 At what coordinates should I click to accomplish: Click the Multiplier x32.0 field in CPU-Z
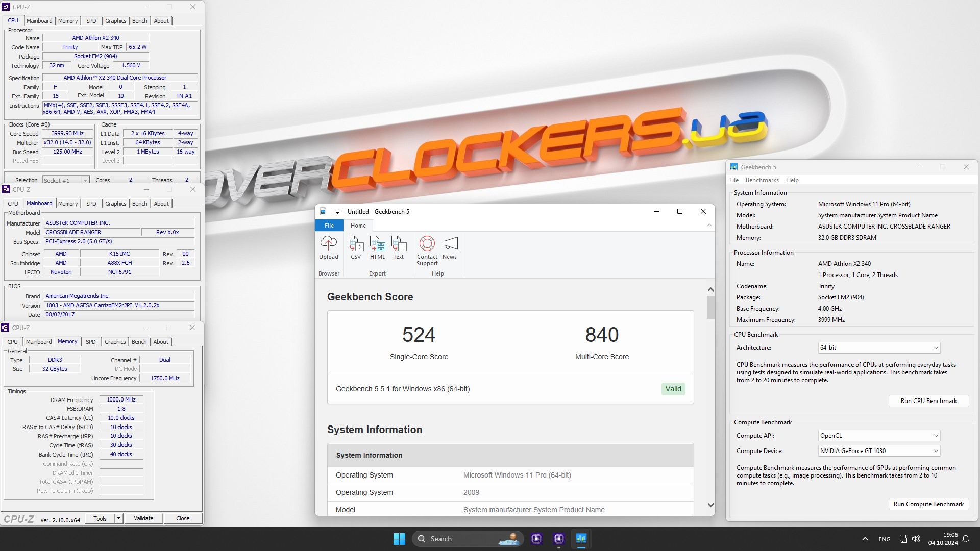[67, 143]
